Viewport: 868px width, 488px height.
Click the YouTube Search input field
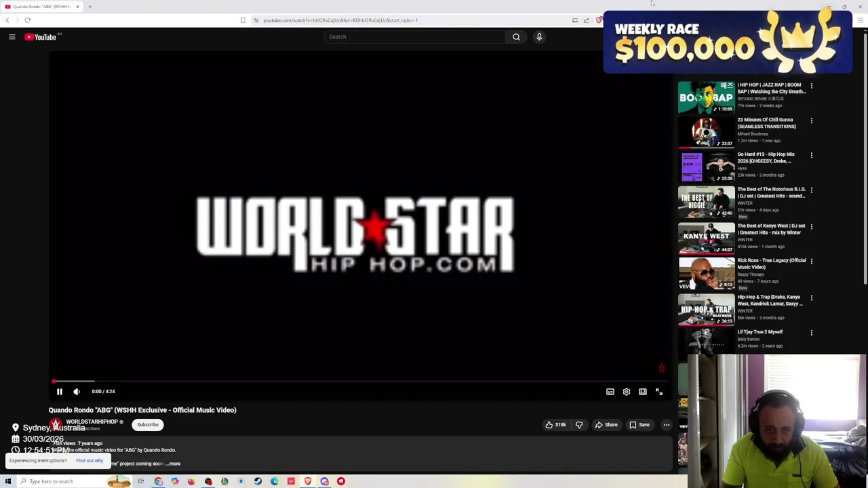(x=415, y=37)
